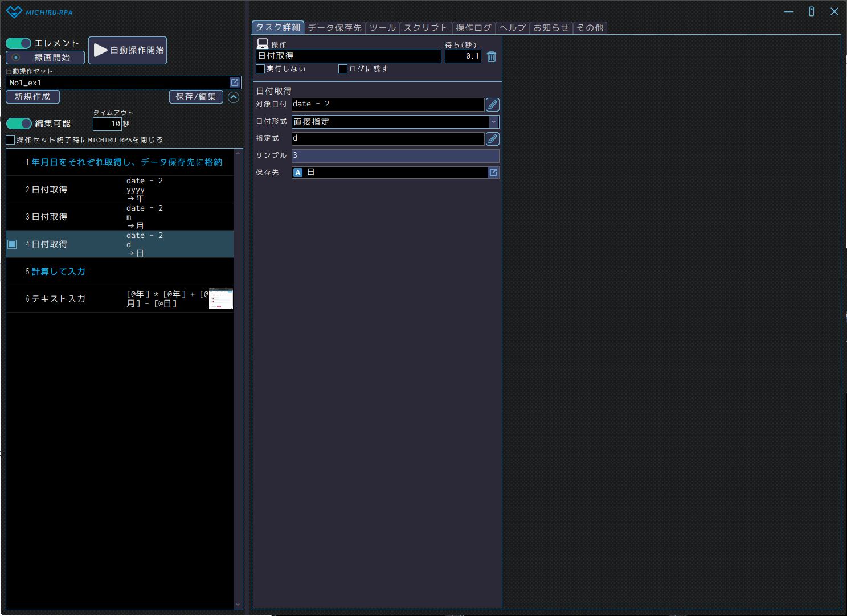Click the 操作 computer icon

(x=263, y=44)
